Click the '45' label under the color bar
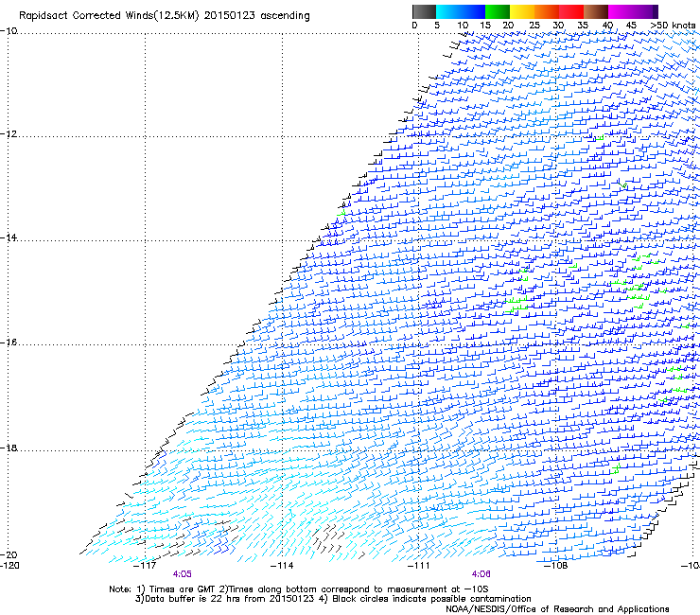Image resolution: width=700 pixels, height=615 pixels. coord(631,25)
